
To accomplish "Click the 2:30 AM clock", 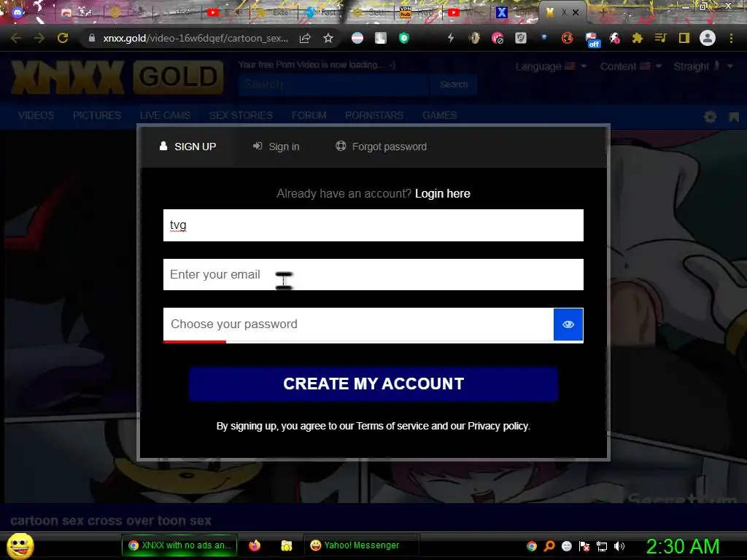I will coord(682,546).
